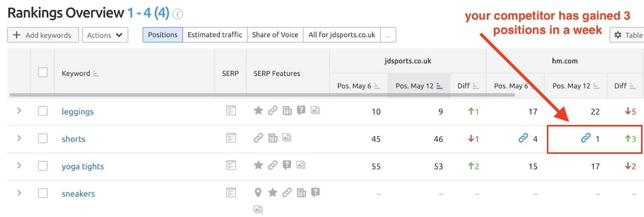Click hm.com link icon for shorts May 6
Screen dimensions: 644x217
pos(523,138)
